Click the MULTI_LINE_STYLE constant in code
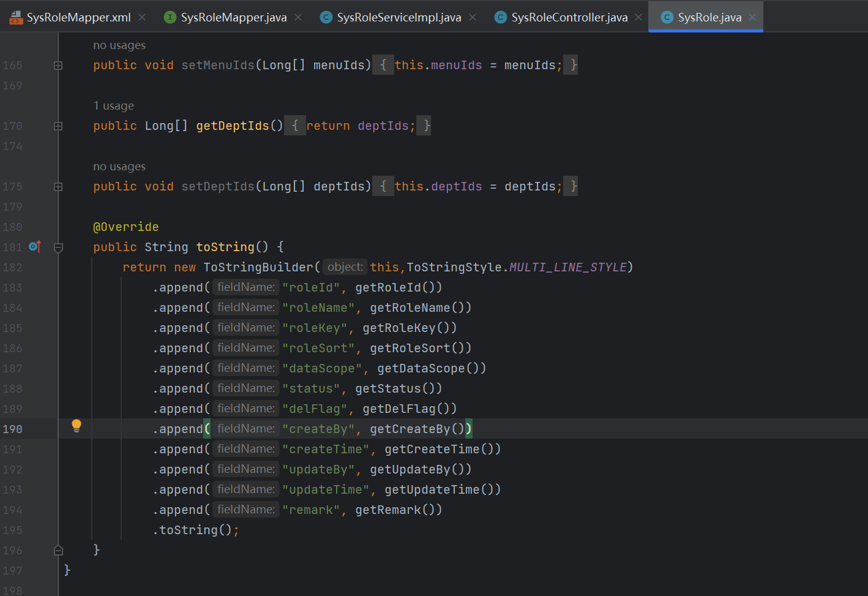The image size is (868, 596). tap(568, 268)
